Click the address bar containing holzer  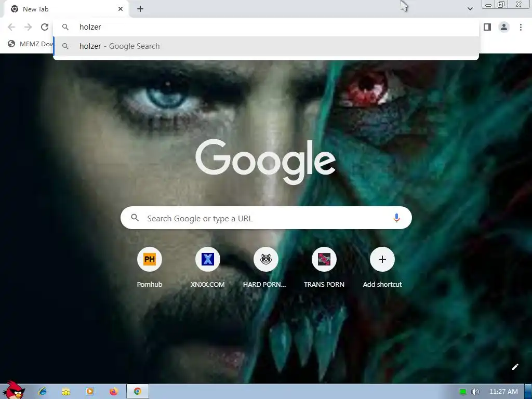266,27
